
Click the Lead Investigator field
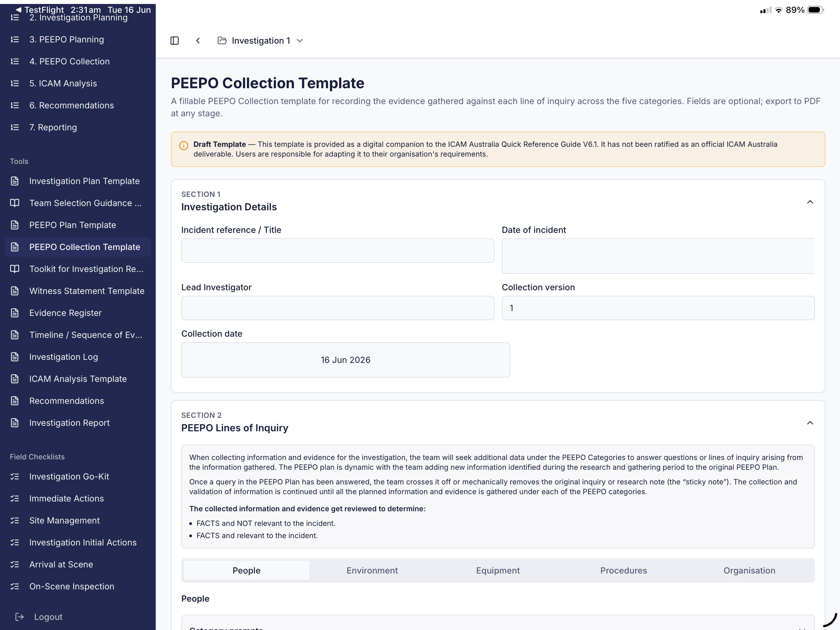click(338, 308)
